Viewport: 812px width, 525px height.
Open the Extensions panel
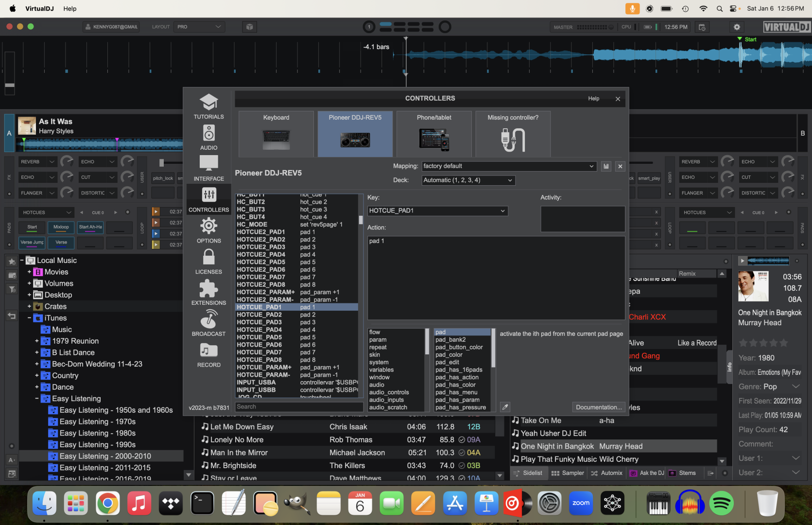click(208, 292)
